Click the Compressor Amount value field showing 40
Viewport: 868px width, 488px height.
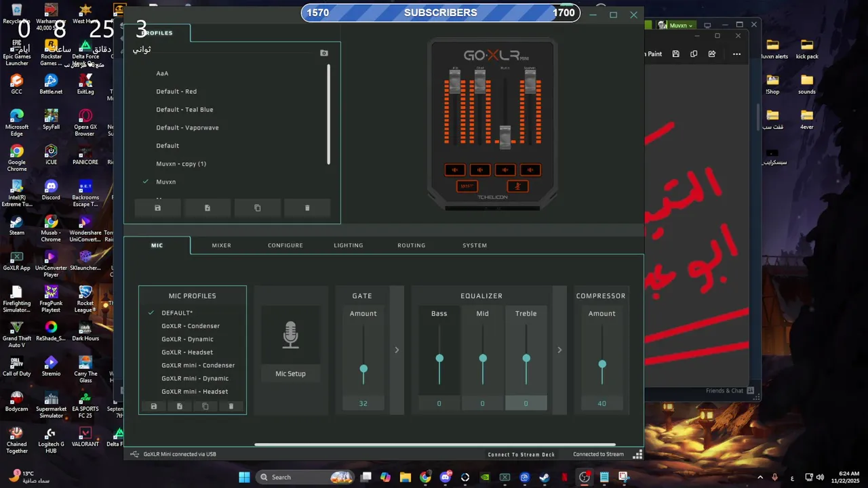602,403
